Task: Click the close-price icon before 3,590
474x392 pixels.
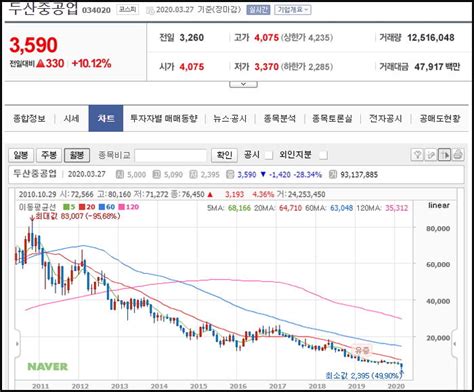Action: (230, 174)
